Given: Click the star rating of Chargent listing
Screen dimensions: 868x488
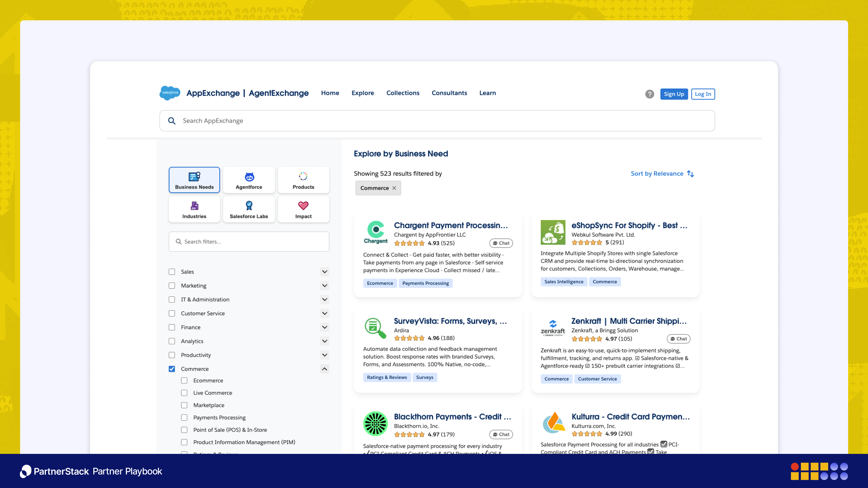Looking at the screenshot, I should [x=409, y=243].
